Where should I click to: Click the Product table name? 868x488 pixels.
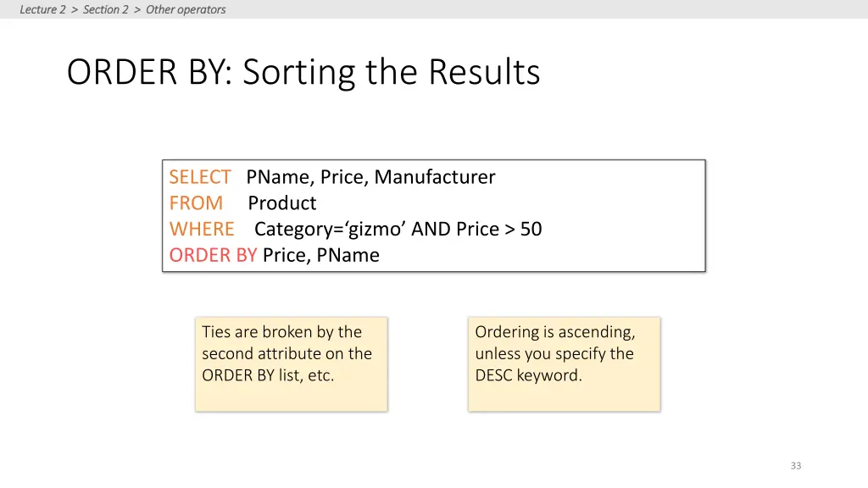click(x=281, y=203)
